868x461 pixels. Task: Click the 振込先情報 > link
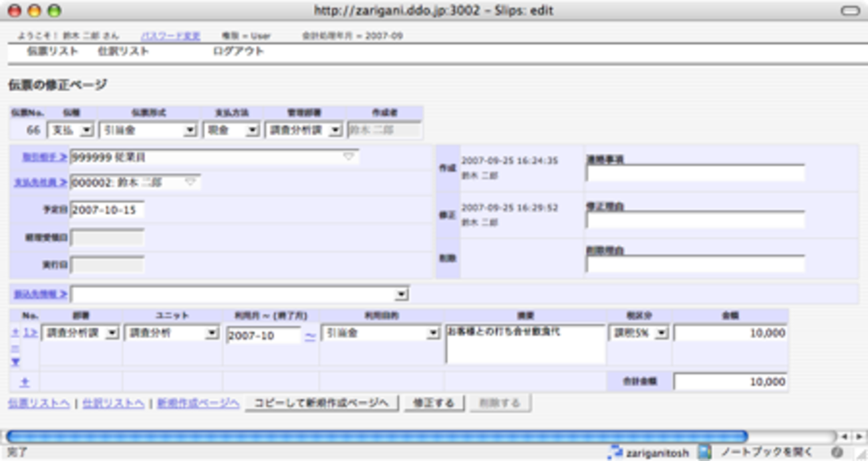[41, 294]
